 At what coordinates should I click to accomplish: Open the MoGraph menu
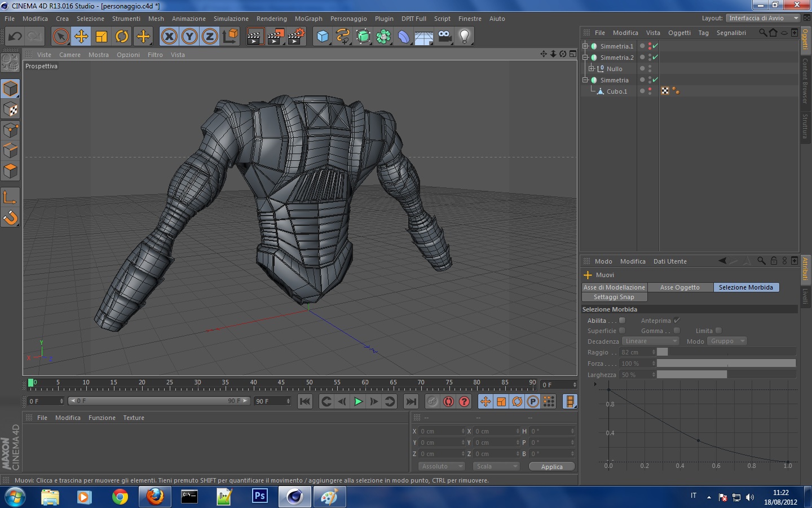click(x=308, y=19)
